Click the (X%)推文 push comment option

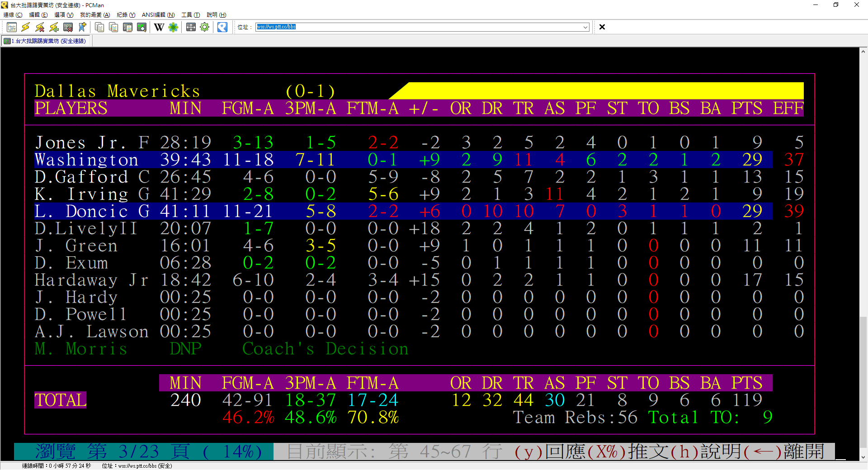[627, 451]
